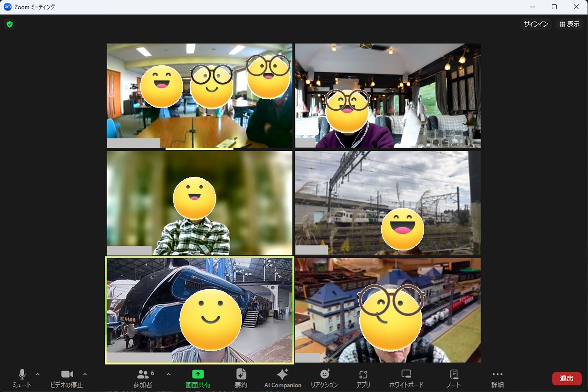The image size is (588, 392).
Task: Expand the arrow beside Participants
Action: pos(168,374)
